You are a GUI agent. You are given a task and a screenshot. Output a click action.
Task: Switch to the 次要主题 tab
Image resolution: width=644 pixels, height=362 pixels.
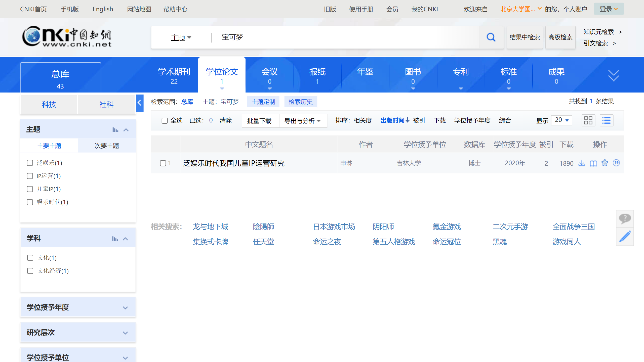point(107,146)
